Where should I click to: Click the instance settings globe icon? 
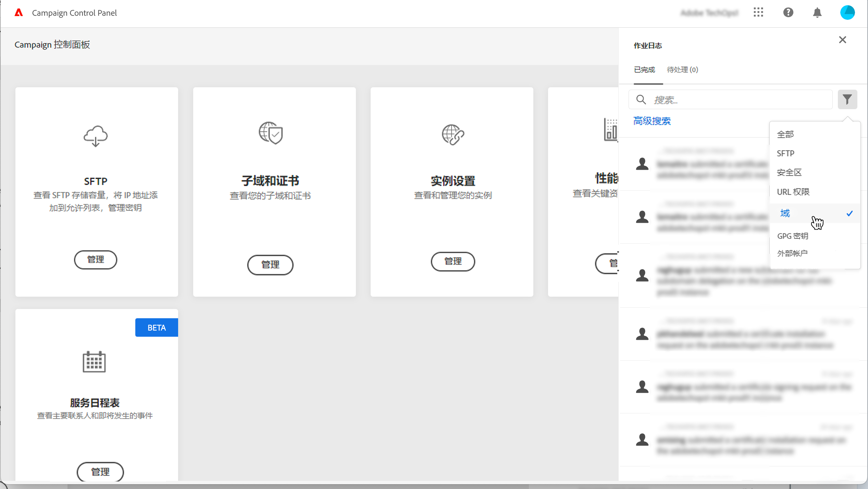coord(453,134)
